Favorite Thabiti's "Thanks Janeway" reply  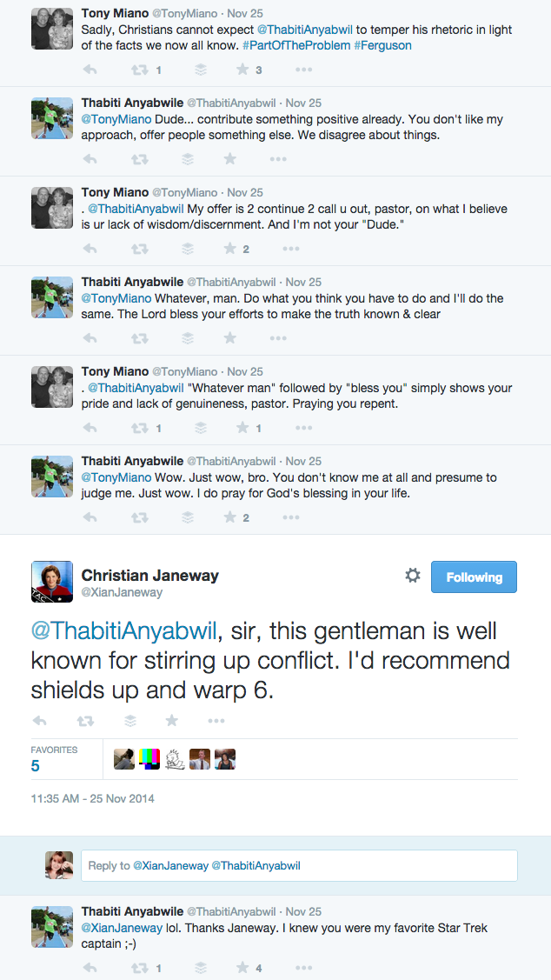tap(242, 967)
